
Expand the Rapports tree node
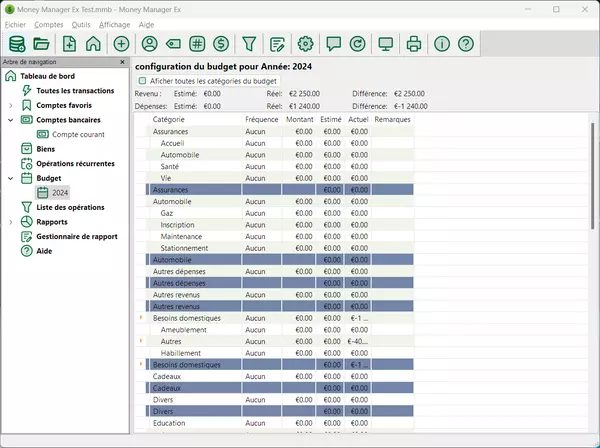(10, 222)
